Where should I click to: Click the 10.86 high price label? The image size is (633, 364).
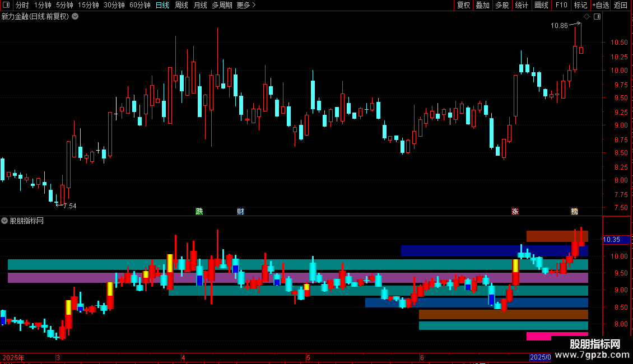tap(559, 25)
